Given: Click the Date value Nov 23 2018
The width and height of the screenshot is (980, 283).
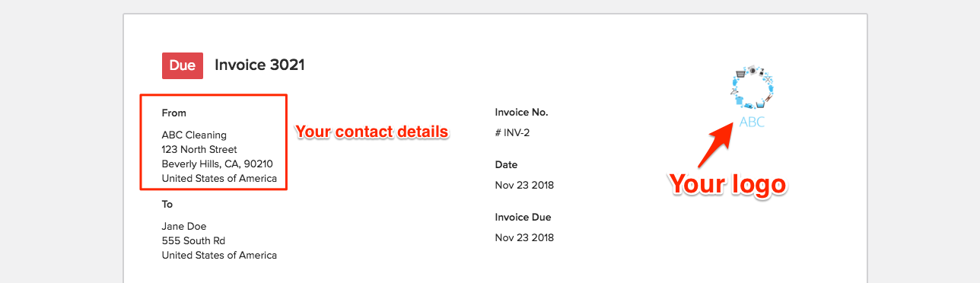Looking at the screenshot, I should [524, 186].
